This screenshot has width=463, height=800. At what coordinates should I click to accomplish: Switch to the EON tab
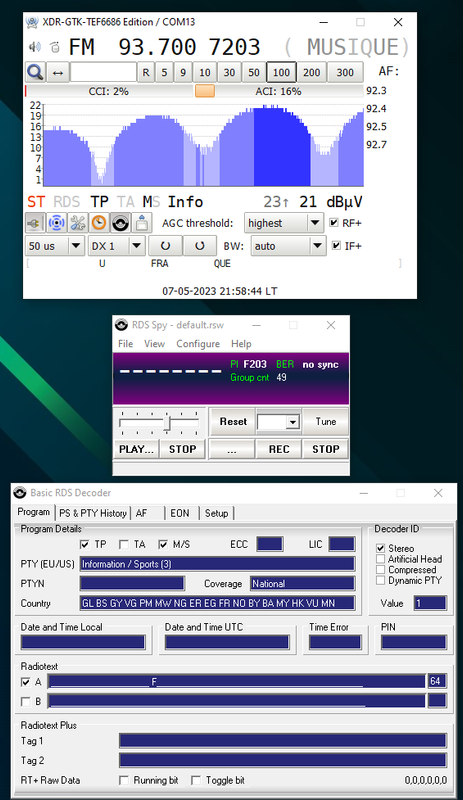coord(180,513)
